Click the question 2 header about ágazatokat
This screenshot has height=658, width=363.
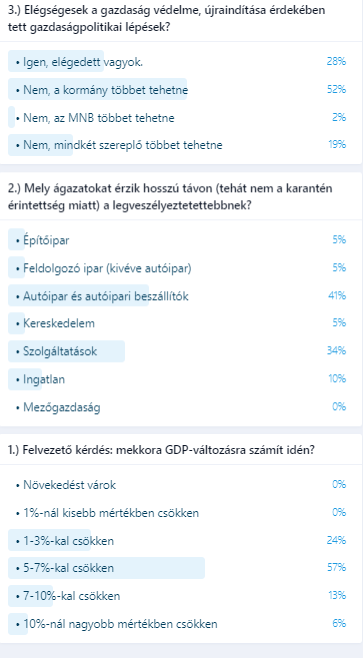point(170,197)
